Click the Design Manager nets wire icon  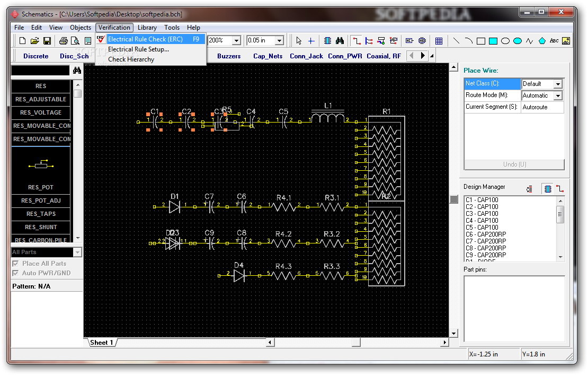click(x=560, y=189)
